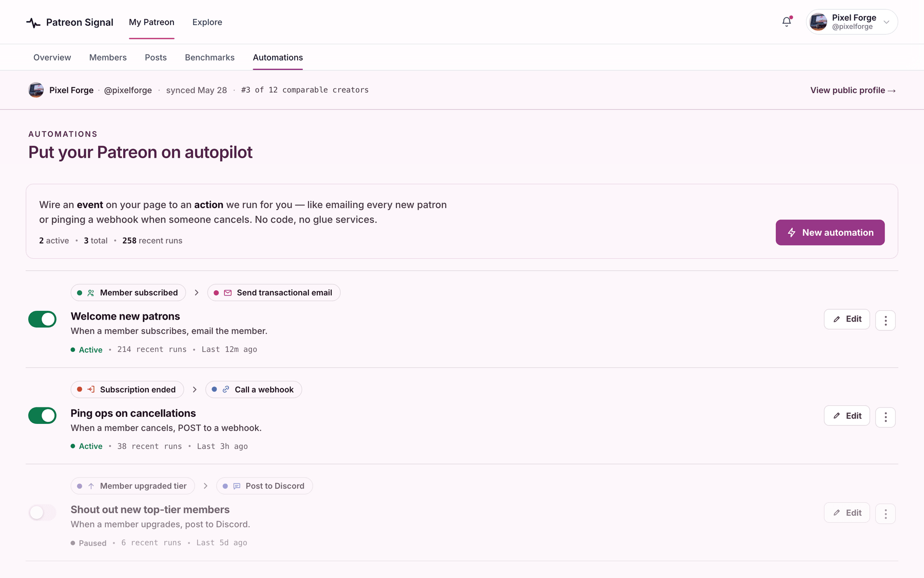
Task: Click the lightning bolt icon on New automation
Action: pos(792,232)
